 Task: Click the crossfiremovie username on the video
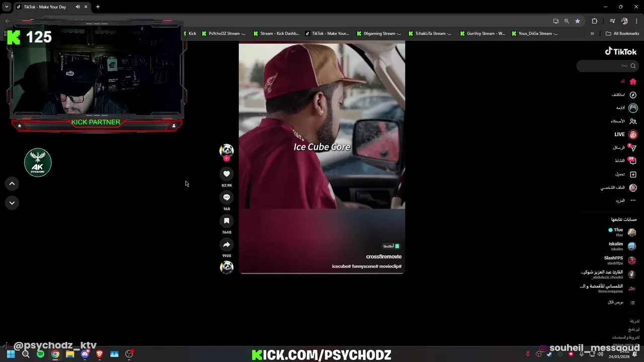point(383,257)
